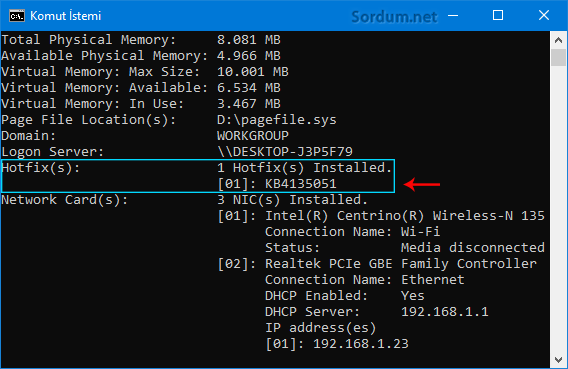Click the empty scrollbar track below the thumb
This screenshot has width=568, height=369.
click(558, 210)
